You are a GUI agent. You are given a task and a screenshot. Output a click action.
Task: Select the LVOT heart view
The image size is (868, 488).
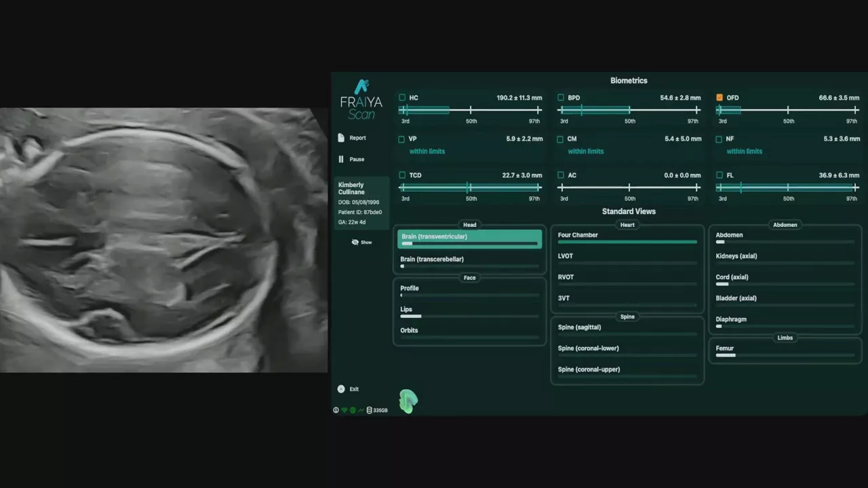coord(627,258)
